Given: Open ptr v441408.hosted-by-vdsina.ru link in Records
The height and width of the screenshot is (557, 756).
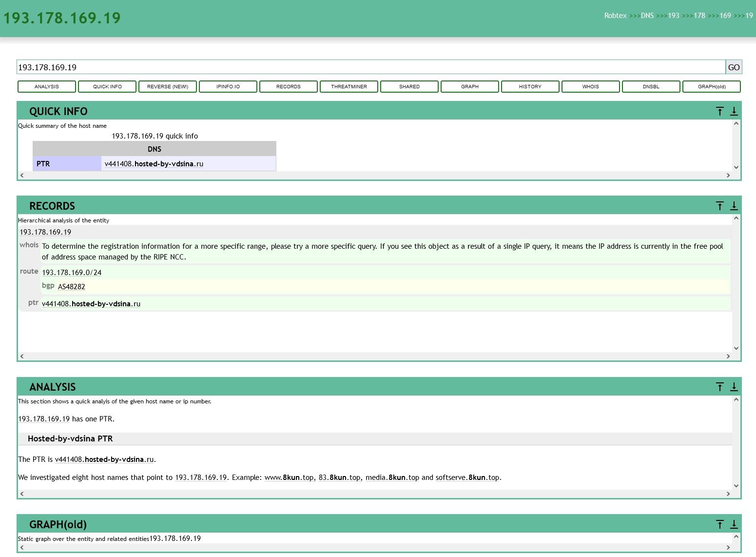Looking at the screenshot, I should click(x=91, y=304).
